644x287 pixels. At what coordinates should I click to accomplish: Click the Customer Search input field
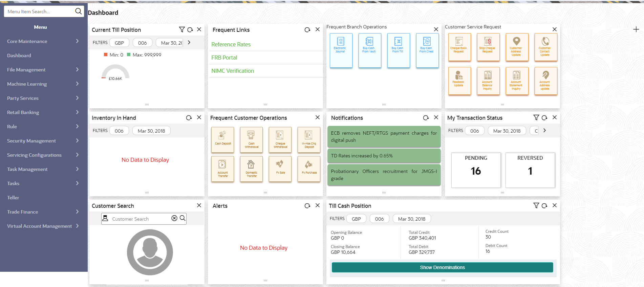[x=141, y=219]
